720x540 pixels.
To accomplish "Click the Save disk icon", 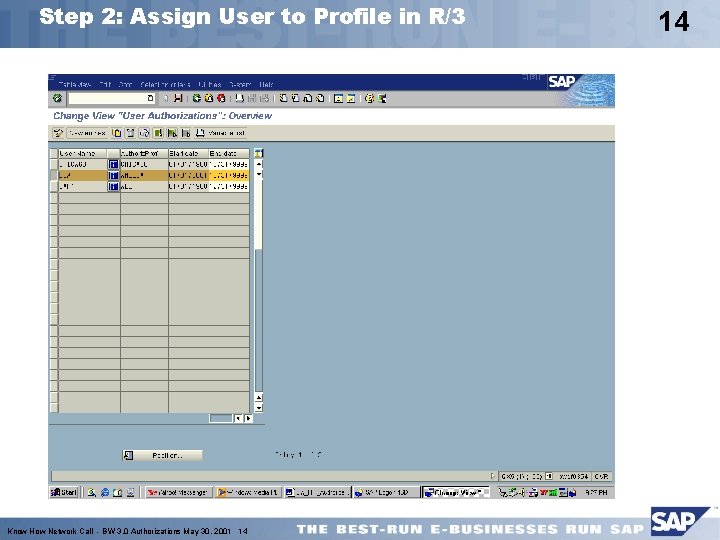I will pos(178,98).
